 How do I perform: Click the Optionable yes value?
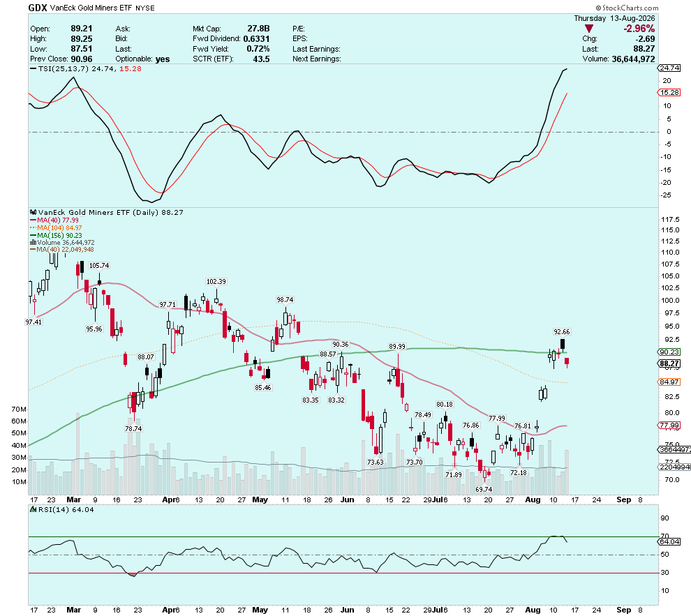tap(163, 59)
